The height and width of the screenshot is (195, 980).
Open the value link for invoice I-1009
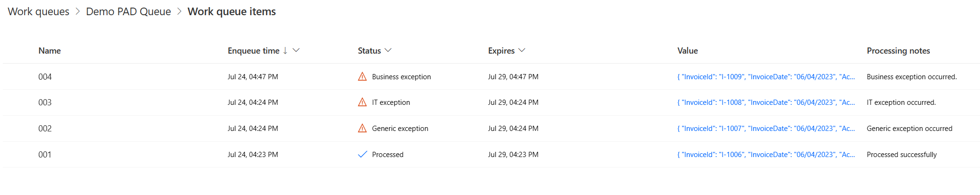click(x=766, y=77)
